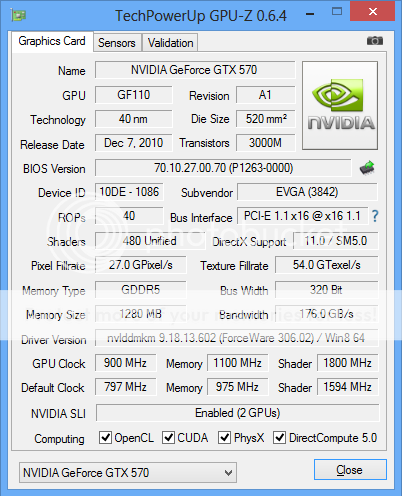402x496 pixels.
Task: Click the current Shader clock 1800 MHz
Action: click(348, 363)
